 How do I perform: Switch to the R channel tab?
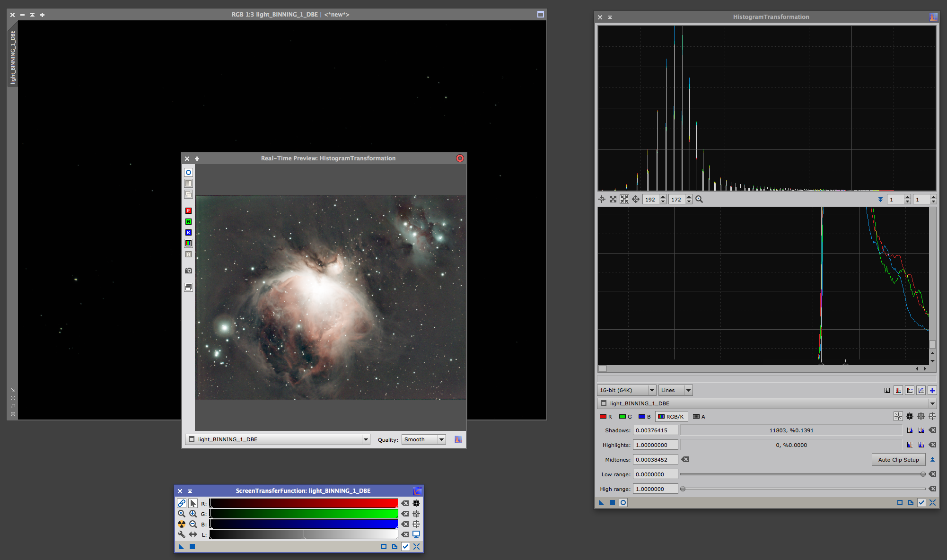coord(606,417)
